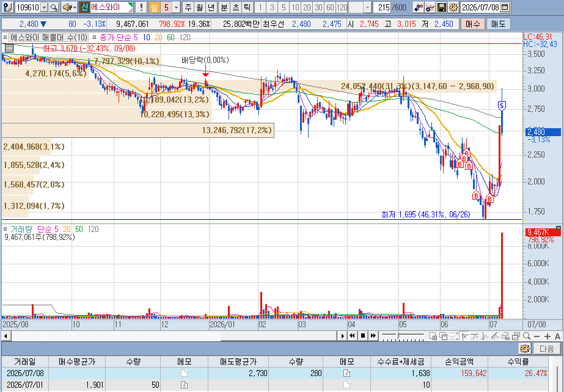
Task: Click the 매수 buy button
Action: (x=472, y=24)
